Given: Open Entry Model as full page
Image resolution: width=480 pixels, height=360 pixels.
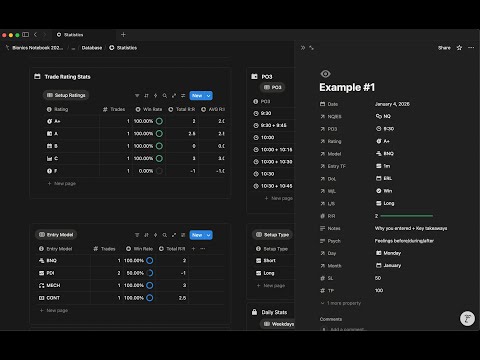Looking at the screenshot, I should 174,235.
